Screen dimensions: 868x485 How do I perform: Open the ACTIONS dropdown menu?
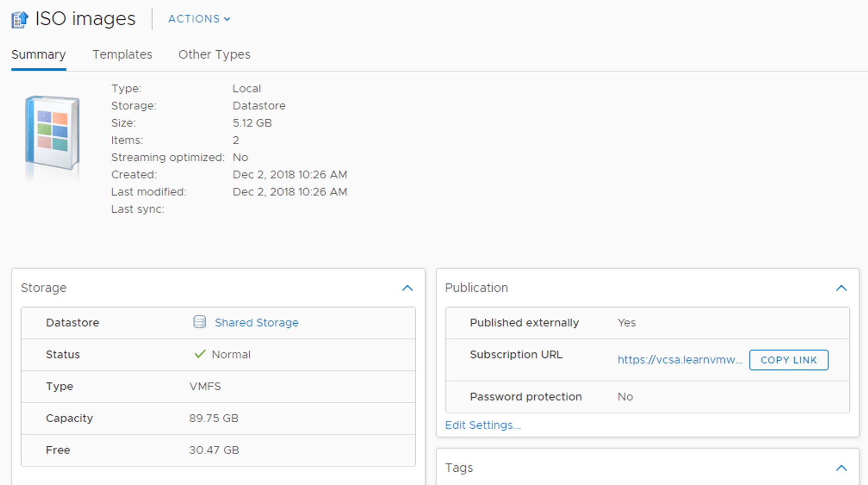click(199, 19)
